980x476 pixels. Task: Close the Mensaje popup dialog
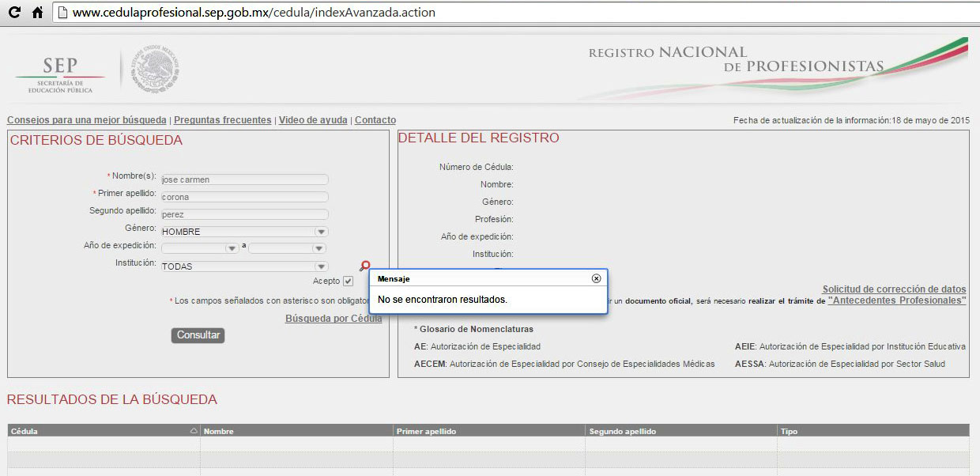(x=596, y=278)
